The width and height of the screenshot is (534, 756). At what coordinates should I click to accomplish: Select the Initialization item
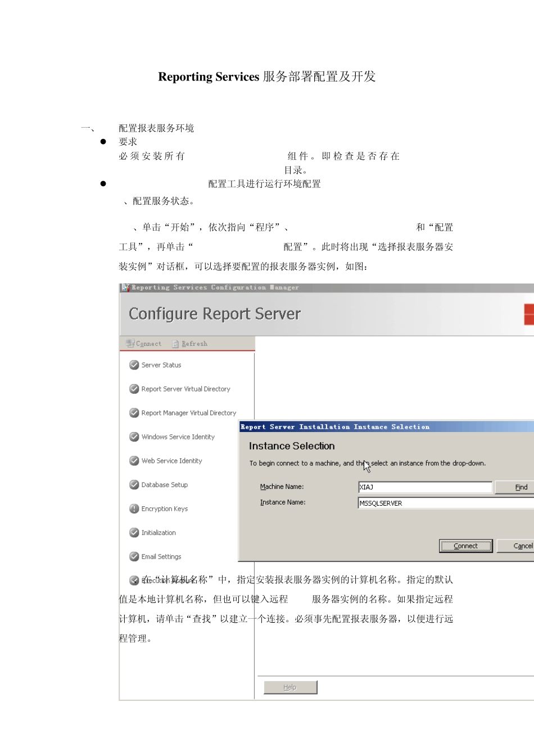coord(159,533)
